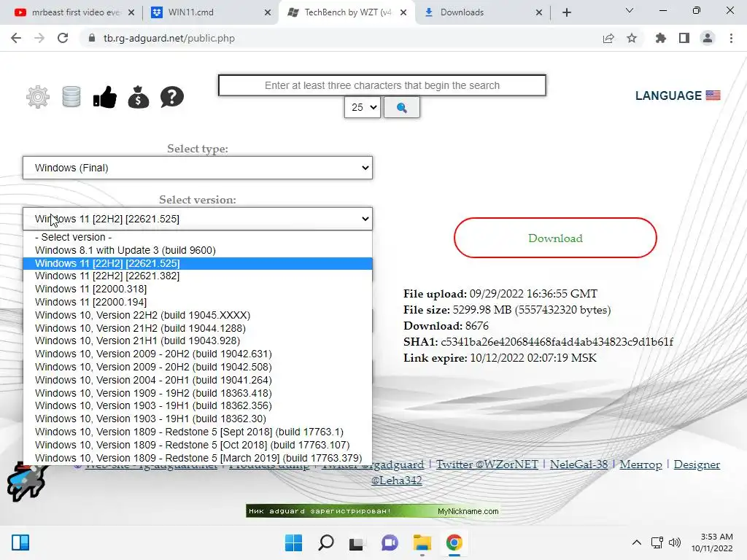Switch to the Downloads tab
747x560 pixels.
point(481,12)
